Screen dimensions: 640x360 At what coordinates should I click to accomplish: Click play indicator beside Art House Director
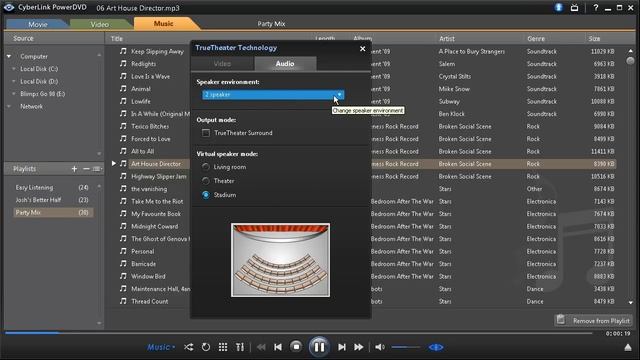(114, 163)
